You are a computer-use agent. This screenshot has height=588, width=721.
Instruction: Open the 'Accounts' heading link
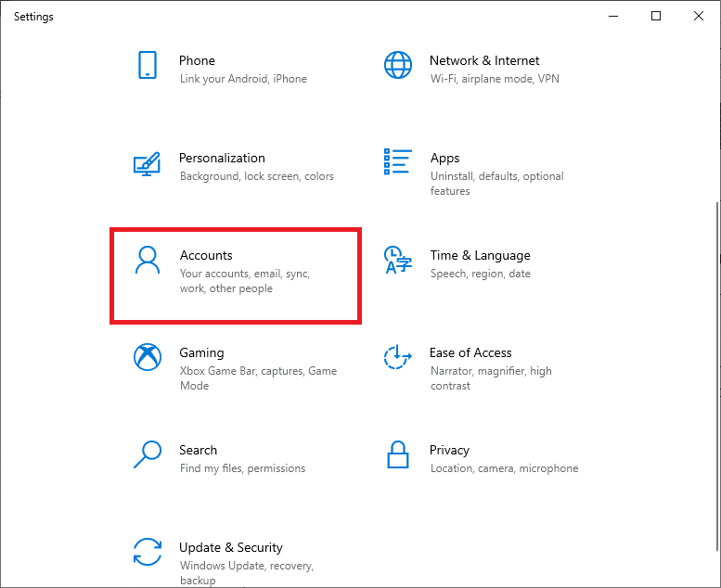(206, 255)
